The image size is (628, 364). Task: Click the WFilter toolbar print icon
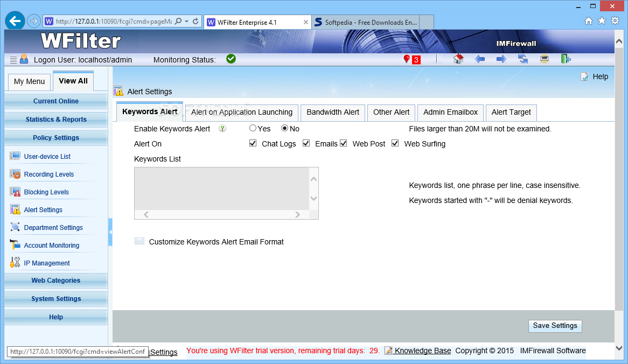545,59
